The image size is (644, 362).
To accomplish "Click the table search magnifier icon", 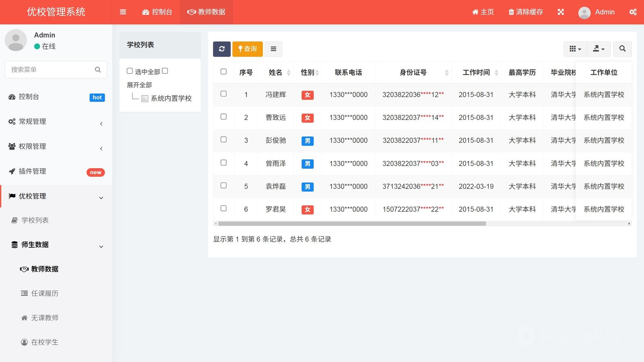I will (x=622, y=49).
